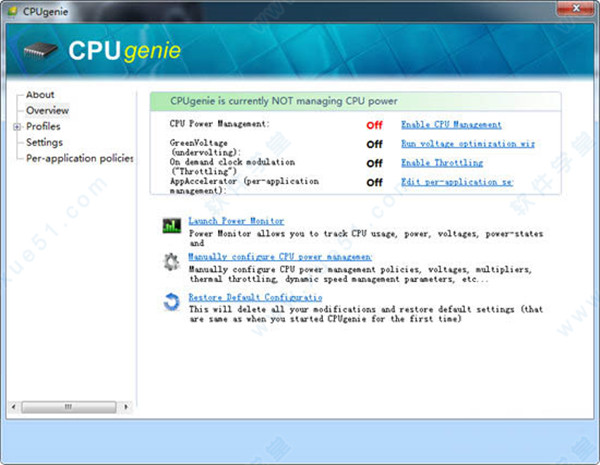The height and width of the screenshot is (465, 600).
Task: Launch Power Monitor via its link
Action: [236, 221]
